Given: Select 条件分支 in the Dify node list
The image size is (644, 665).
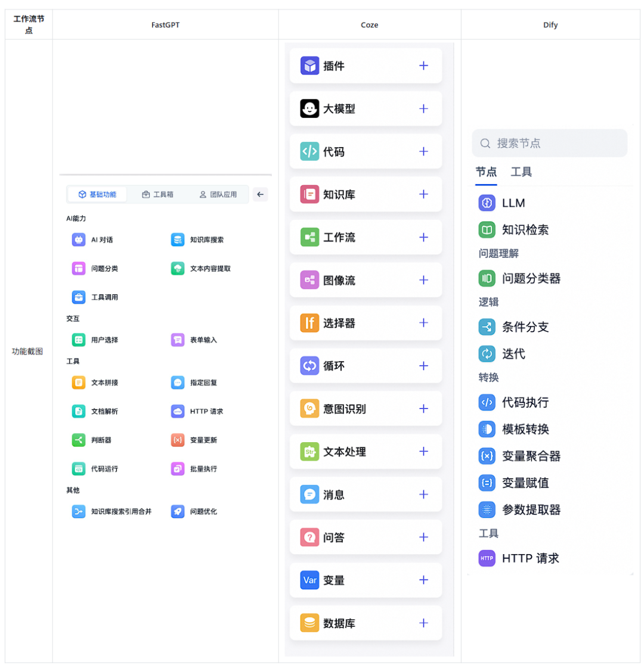Looking at the screenshot, I should [x=525, y=327].
